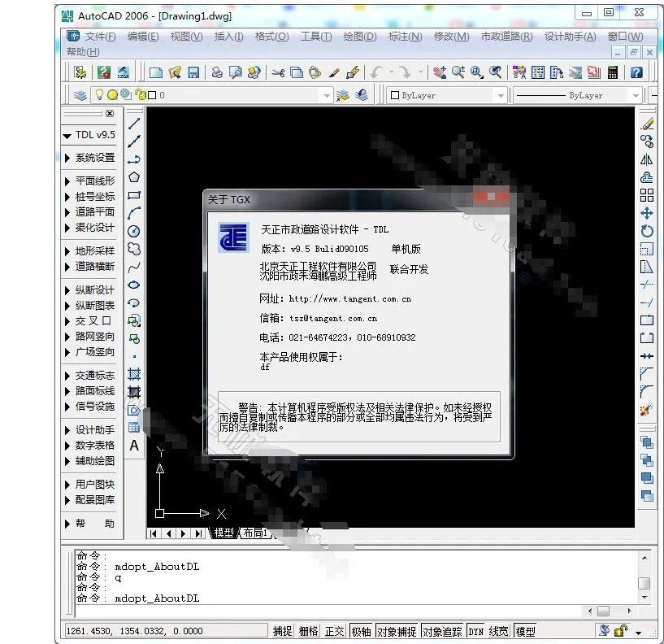Switch to the 布局1 layout tab

tap(255, 533)
